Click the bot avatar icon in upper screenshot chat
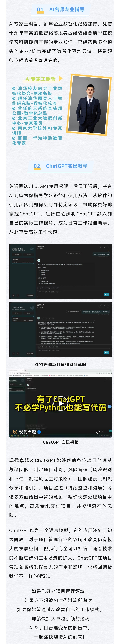114x644 pixels. click(x=39, y=260)
